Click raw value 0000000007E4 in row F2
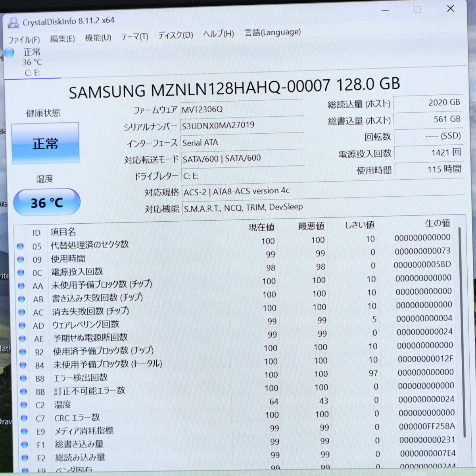Screen dimensions: 476x476 click(428, 453)
